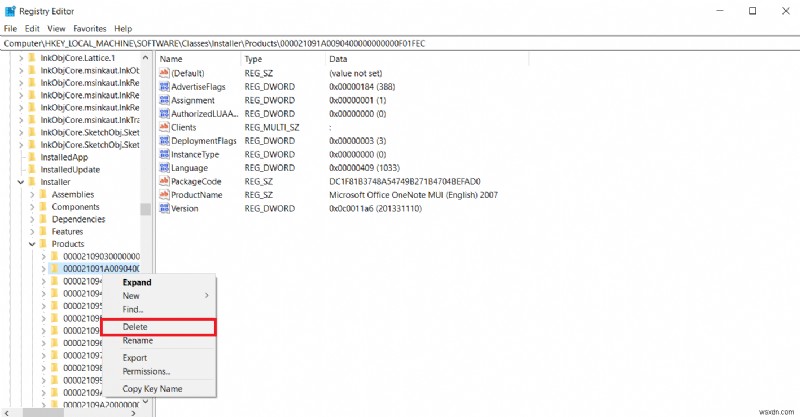Image resolution: width=800 pixels, height=417 pixels.
Task: Click folder icon of 000021091A009040 key
Action: [x=55, y=268]
